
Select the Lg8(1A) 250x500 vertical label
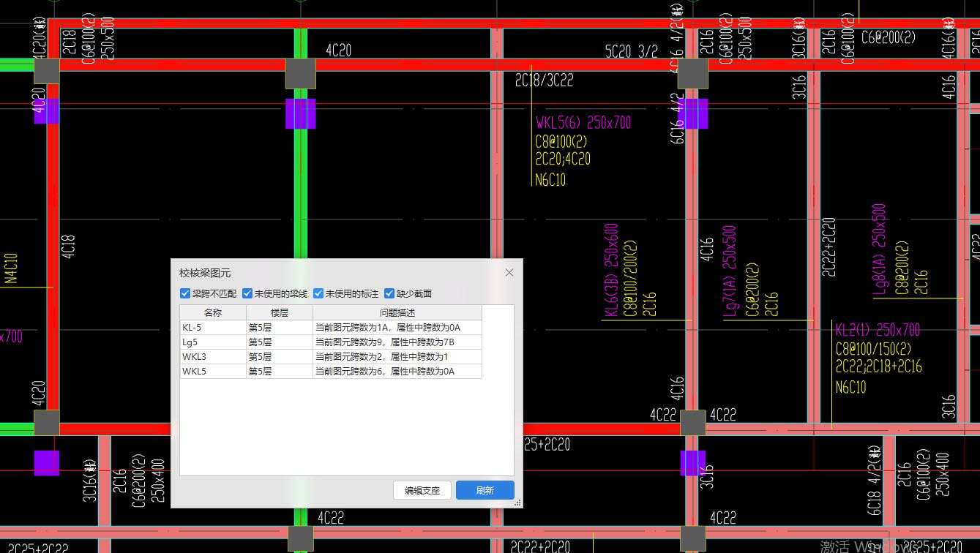click(x=879, y=251)
